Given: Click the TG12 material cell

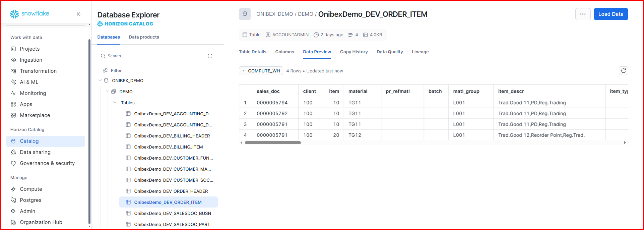Looking at the screenshot, I should click(363, 135).
